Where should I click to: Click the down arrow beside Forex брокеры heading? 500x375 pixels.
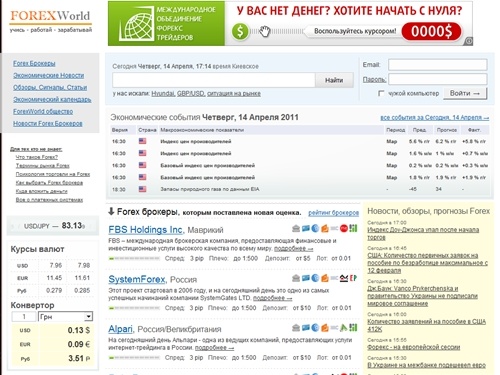[x=111, y=211]
